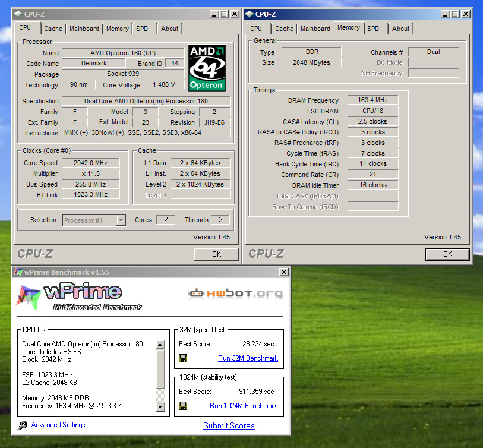This screenshot has width=483, height=448.
Task: Click the Submit Scores link
Action: tap(229, 425)
